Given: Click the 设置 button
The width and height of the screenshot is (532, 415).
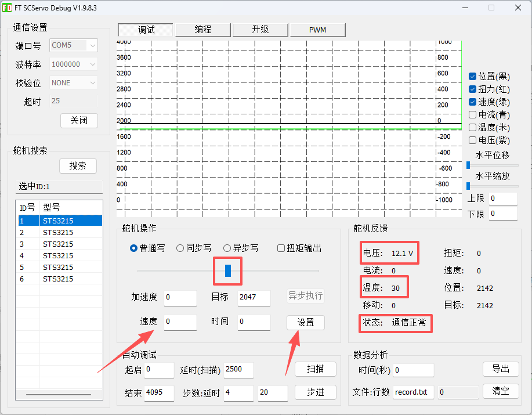Looking at the screenshot, I should pos(305,322).
